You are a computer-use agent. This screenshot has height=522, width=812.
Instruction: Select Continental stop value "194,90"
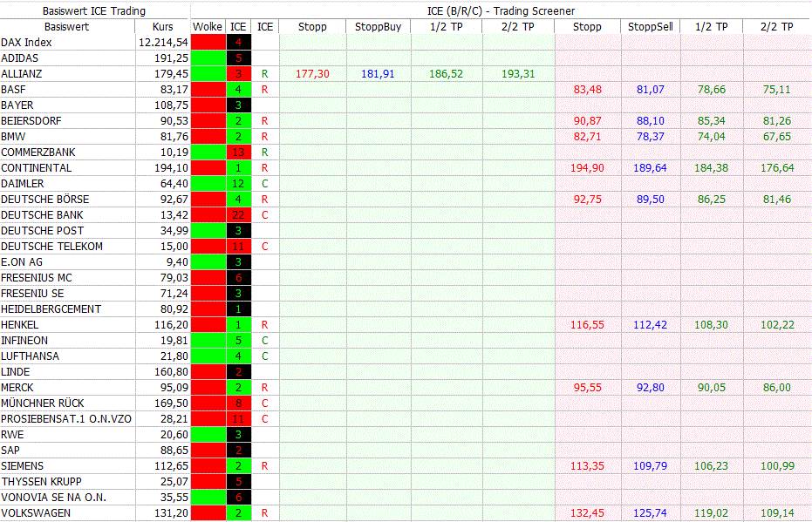click(x=587, y=168)
